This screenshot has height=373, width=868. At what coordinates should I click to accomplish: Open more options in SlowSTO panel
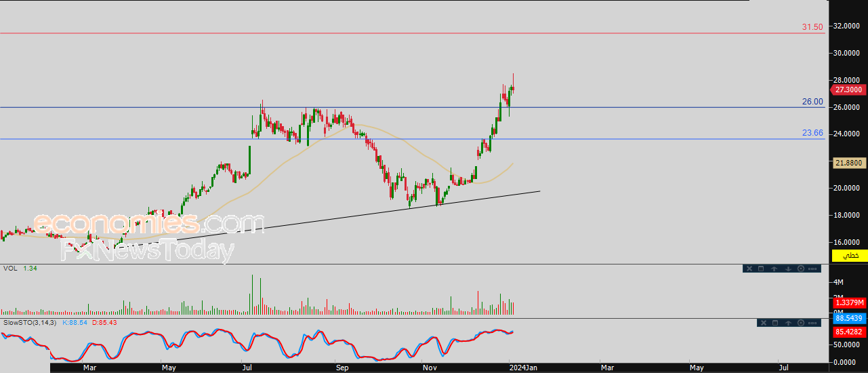[x=812, y=323]
